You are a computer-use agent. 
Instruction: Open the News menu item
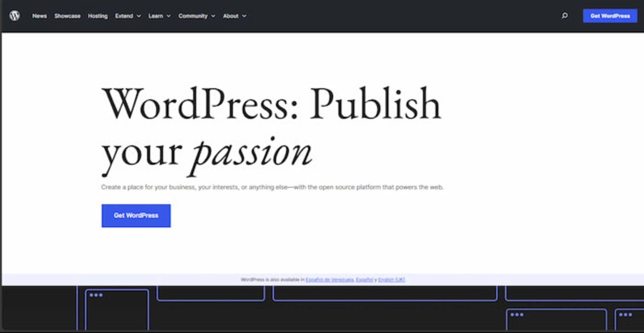pyautogui.click(x=39, y=16)
